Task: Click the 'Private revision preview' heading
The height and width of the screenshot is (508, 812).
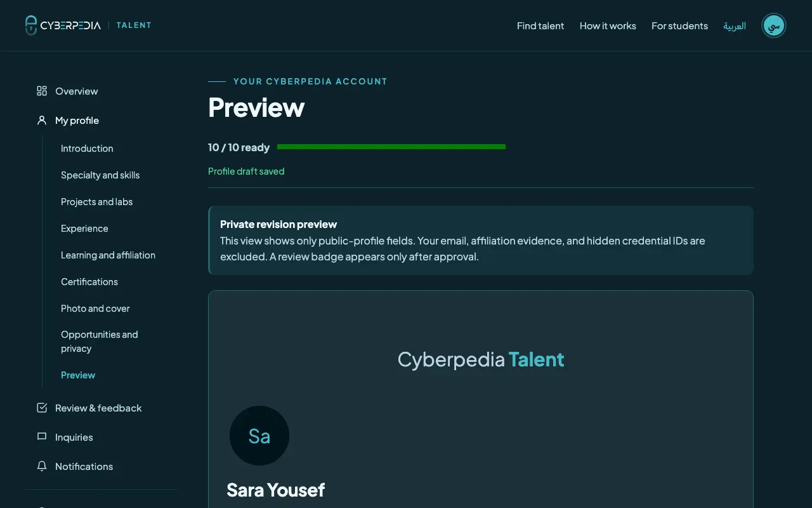Action: [278, 224]
